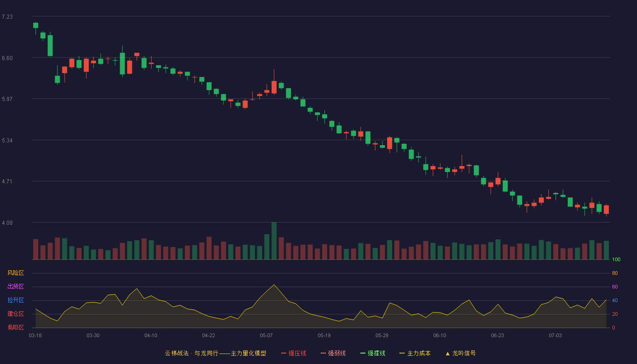Click the 低吸区 zone label
The image size is (637, 364).
pos(15,328)
